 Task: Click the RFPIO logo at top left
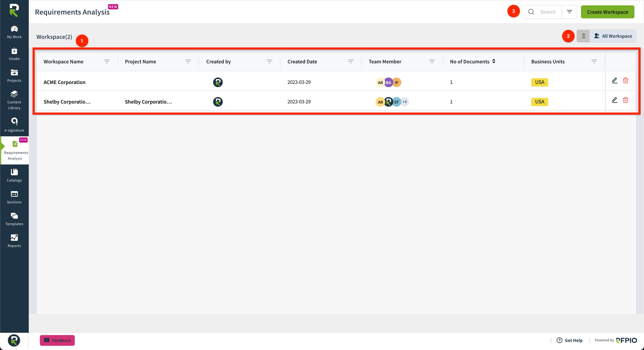[14, 11]
